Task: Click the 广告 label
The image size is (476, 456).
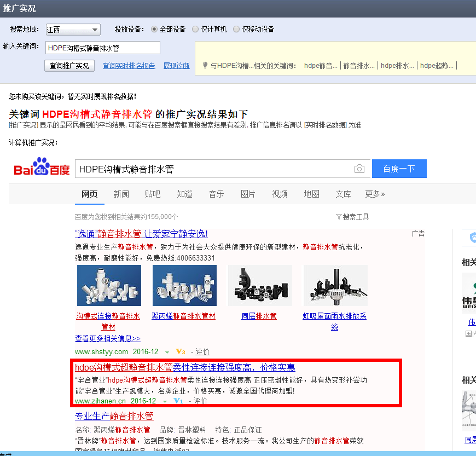Action: pos(418,233)
